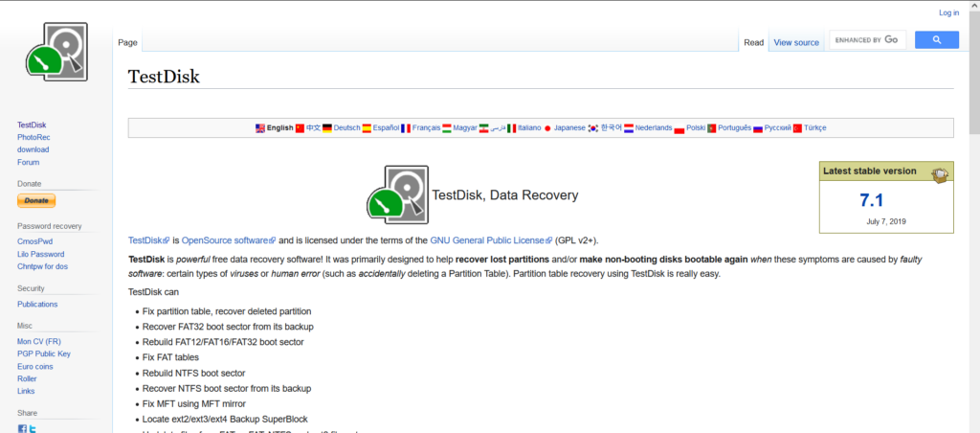
Task: Open the View source tab
Action: pyautogui.click(x=796, y=42)
